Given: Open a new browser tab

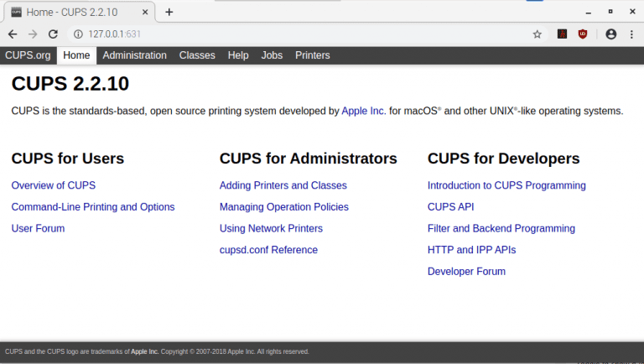Looking at the screenshot, I should [169, 12].
